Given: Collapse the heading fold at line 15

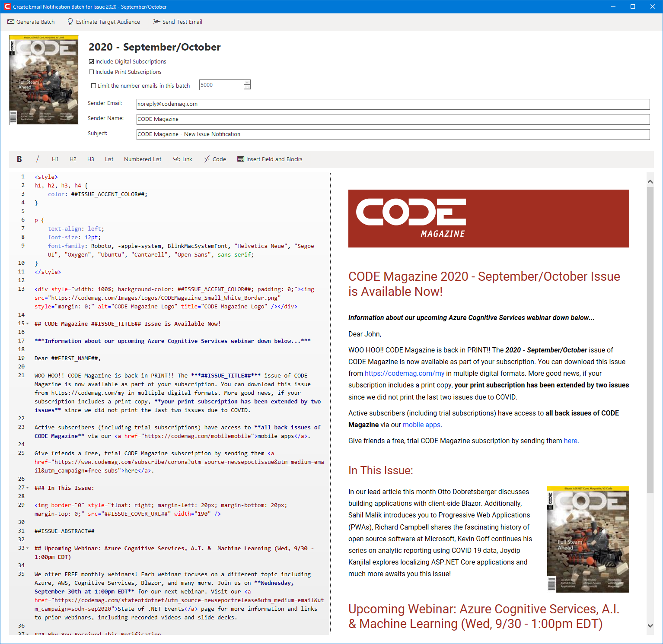Looking at the screenshot, I should 28,324.
